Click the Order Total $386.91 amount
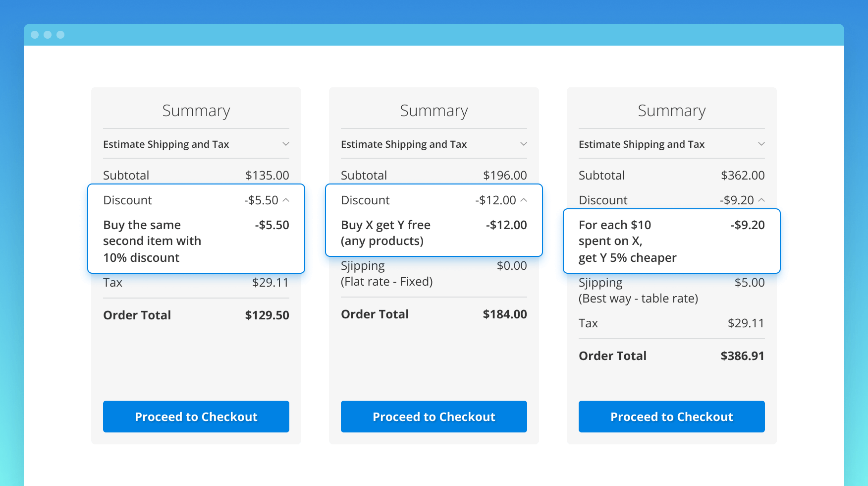Viewport: 868px width, 486px height. pos(742,356)
